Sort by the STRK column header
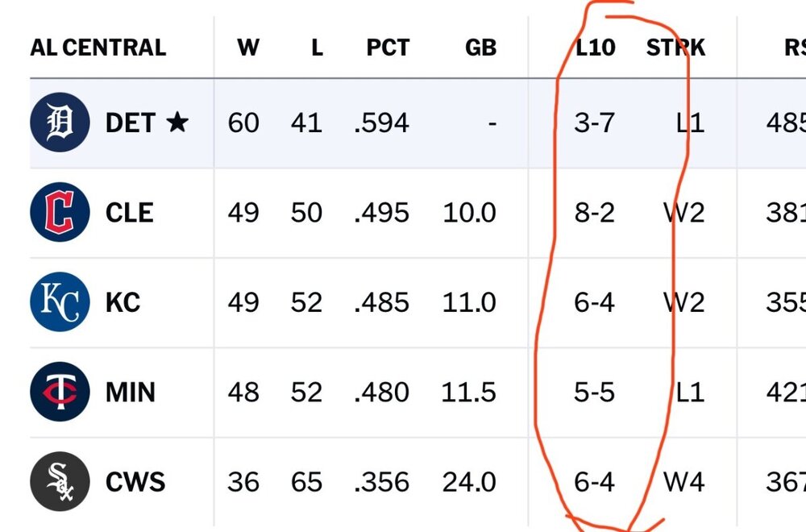Screen dimensions: 806x532 pos(675,48)
